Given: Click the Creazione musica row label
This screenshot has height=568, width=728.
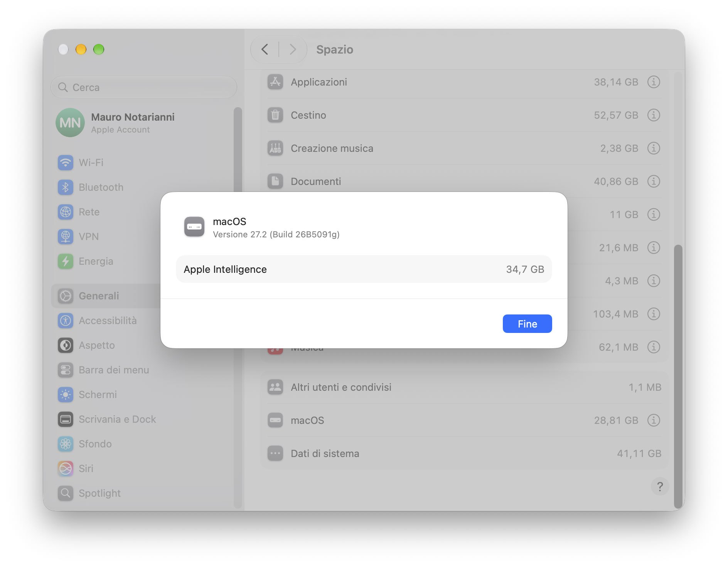Looking at the screenshot, I should [x=332, y=148].
